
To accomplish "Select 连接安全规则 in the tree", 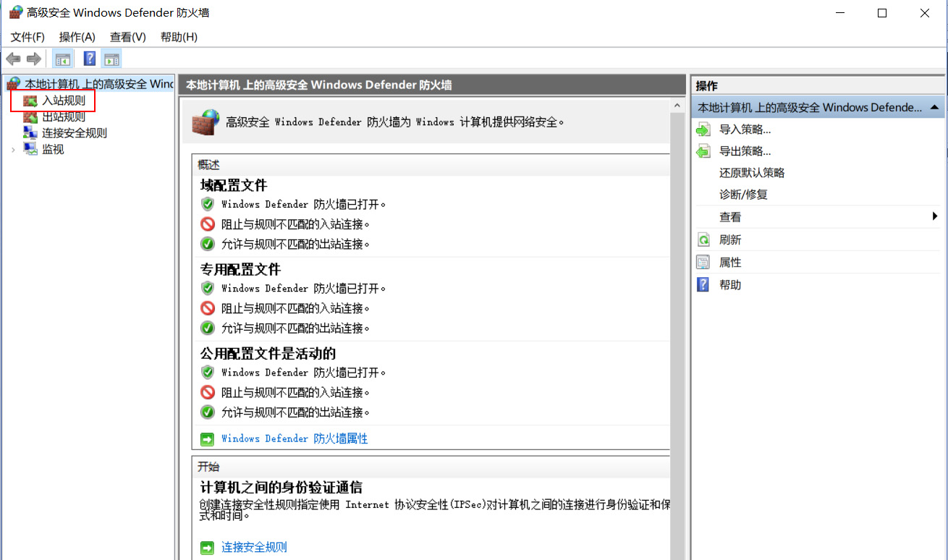I will pos(75,132).
